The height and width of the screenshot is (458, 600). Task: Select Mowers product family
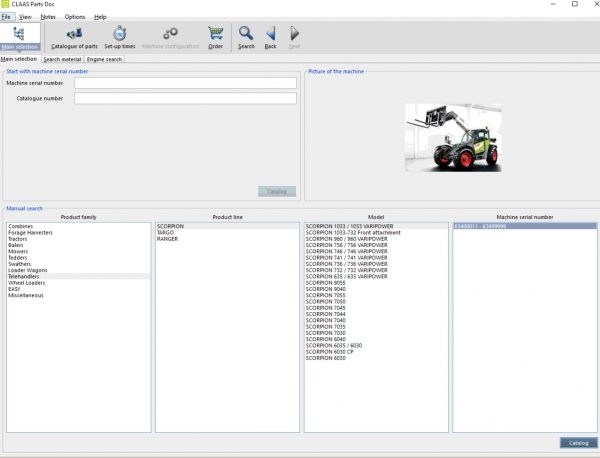pyautogui.click(x=78, y=251)
